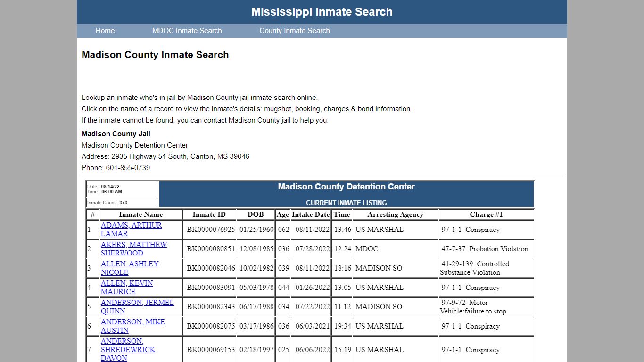The width and height of the screenshot is (644, 362).
Task: View ANDERSON, SHREDEWRICK DAVON record
Action: 128,350
